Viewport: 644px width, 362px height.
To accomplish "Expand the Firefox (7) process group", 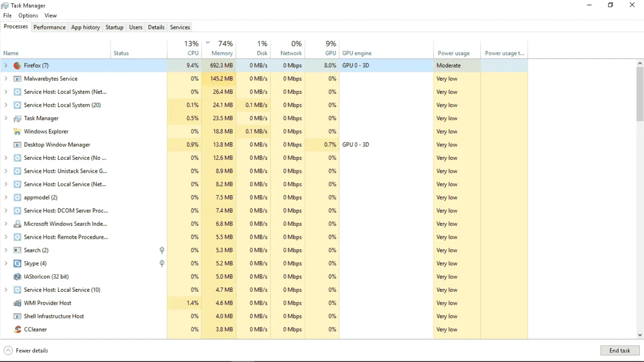I will tap(6, 65).
